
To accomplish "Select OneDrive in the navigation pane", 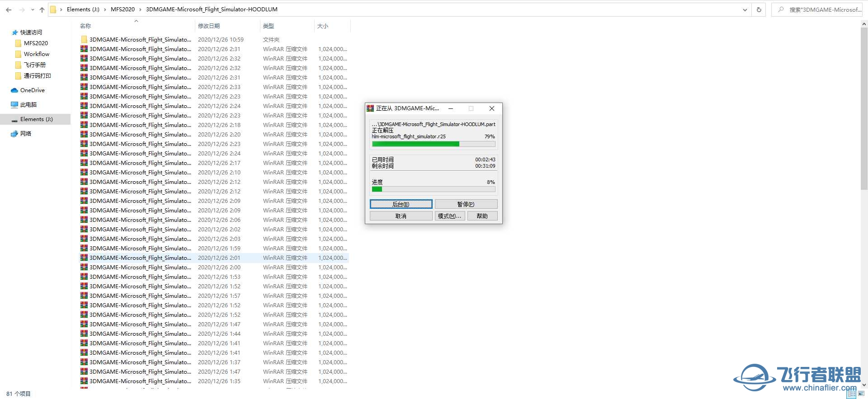I will tap(33, 90).
